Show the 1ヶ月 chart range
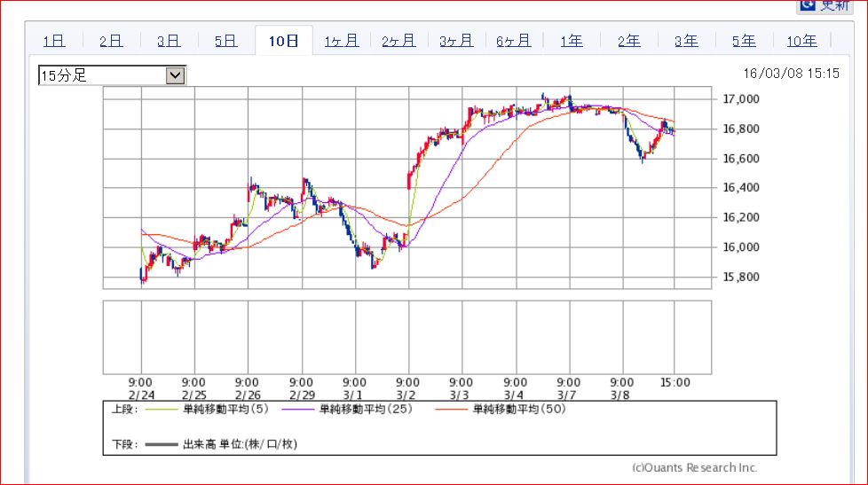This screenshot has height=485, width=868. click(x=342, y=41)
